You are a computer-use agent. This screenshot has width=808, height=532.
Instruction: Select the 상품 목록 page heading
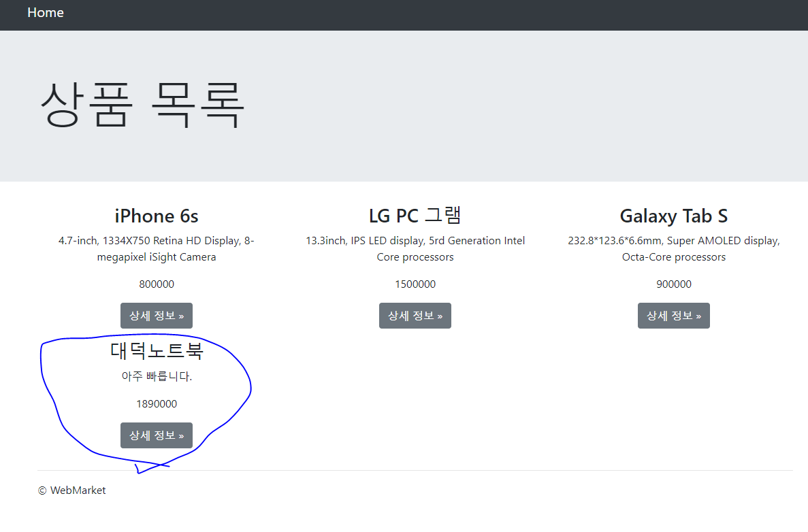tap(142, 105)
